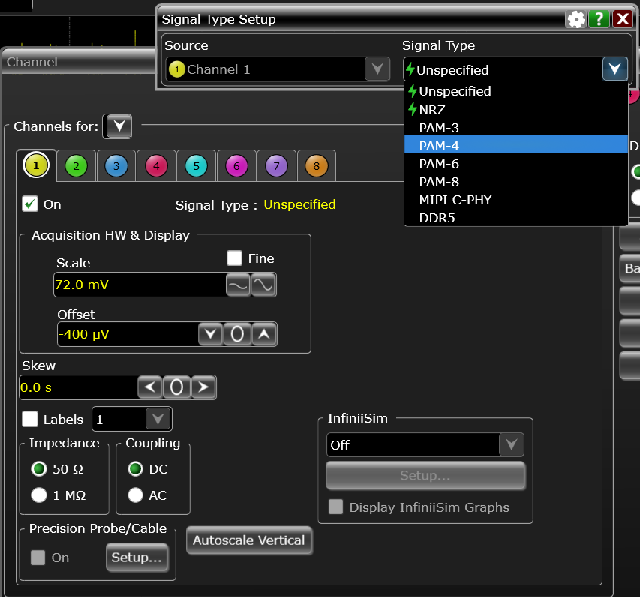The image size is (640, 597).
Task: Decrease offset with down arrow button
Action: tap(210, 335)
